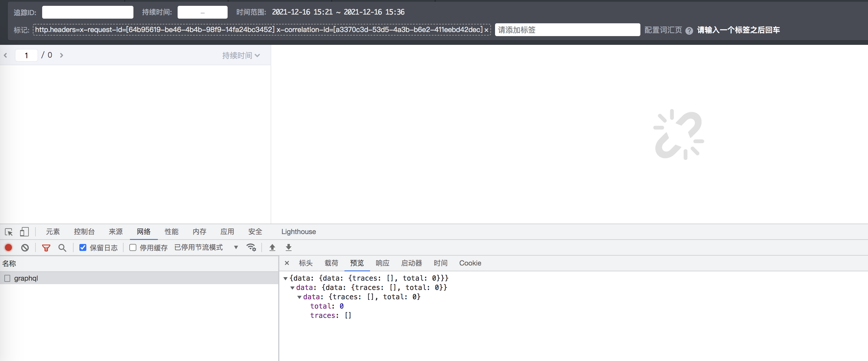Toggle the red filter funnel icon
The image size is (868, 361).
[x=46, y=248]
